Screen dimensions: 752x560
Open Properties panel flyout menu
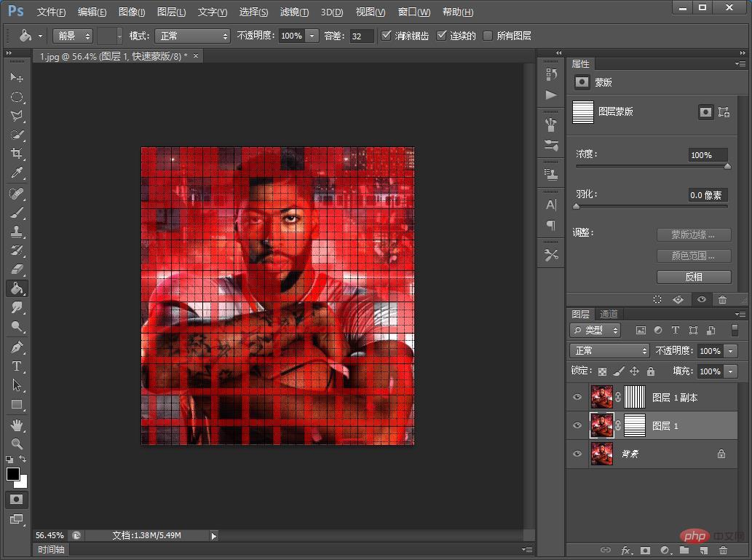point(740,64)
